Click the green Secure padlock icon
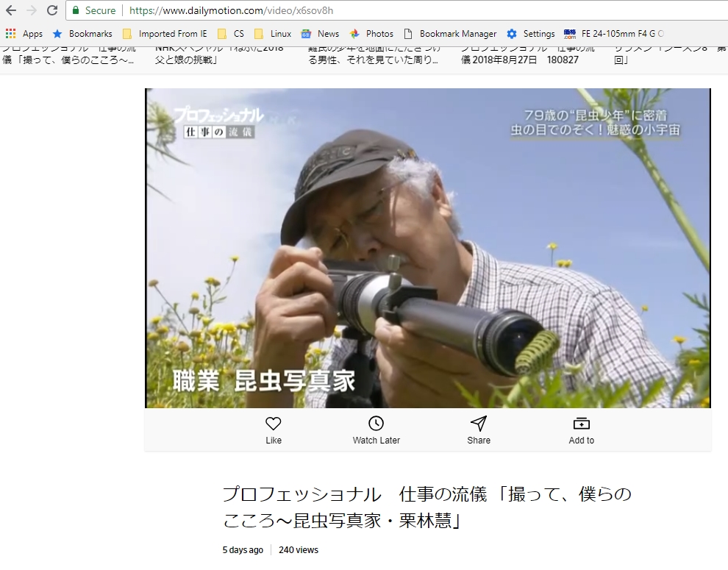728x570 pixels. (76, 10)
